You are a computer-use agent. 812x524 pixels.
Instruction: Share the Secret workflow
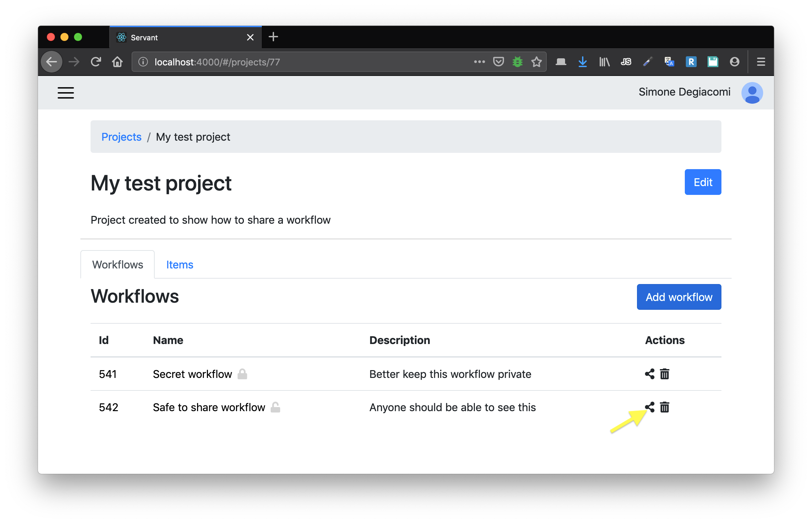(x=649, y=374)
